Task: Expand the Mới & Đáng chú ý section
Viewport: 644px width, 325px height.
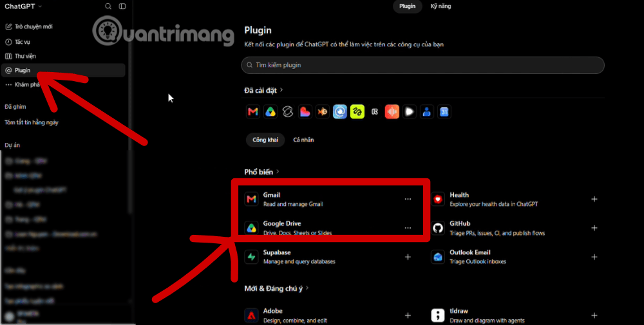Action: pos(276,288)
